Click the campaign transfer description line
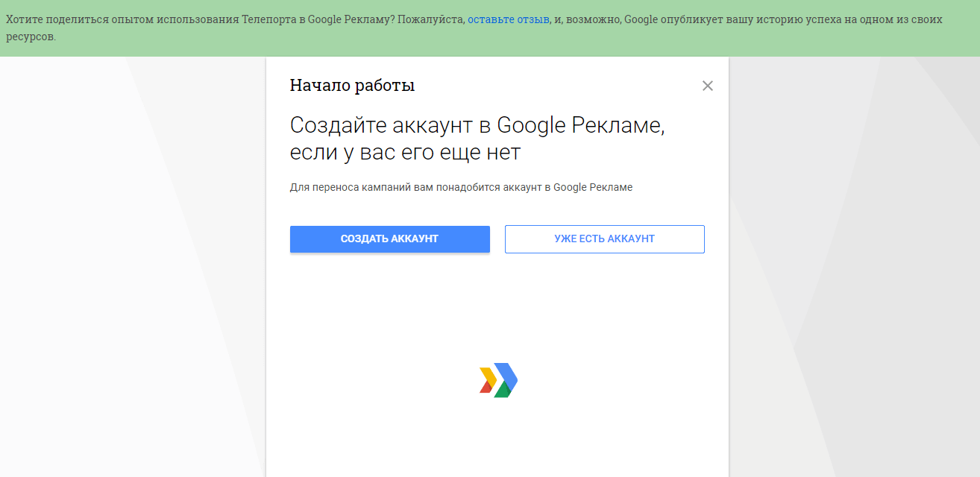The image size is (980, 477). [x=460, y=187]
